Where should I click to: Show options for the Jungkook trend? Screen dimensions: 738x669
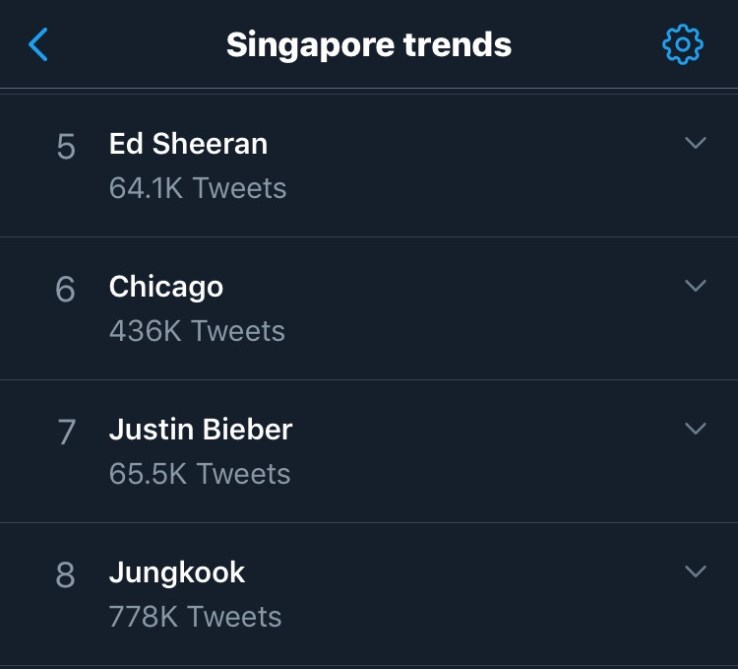(x=695, y=572)
